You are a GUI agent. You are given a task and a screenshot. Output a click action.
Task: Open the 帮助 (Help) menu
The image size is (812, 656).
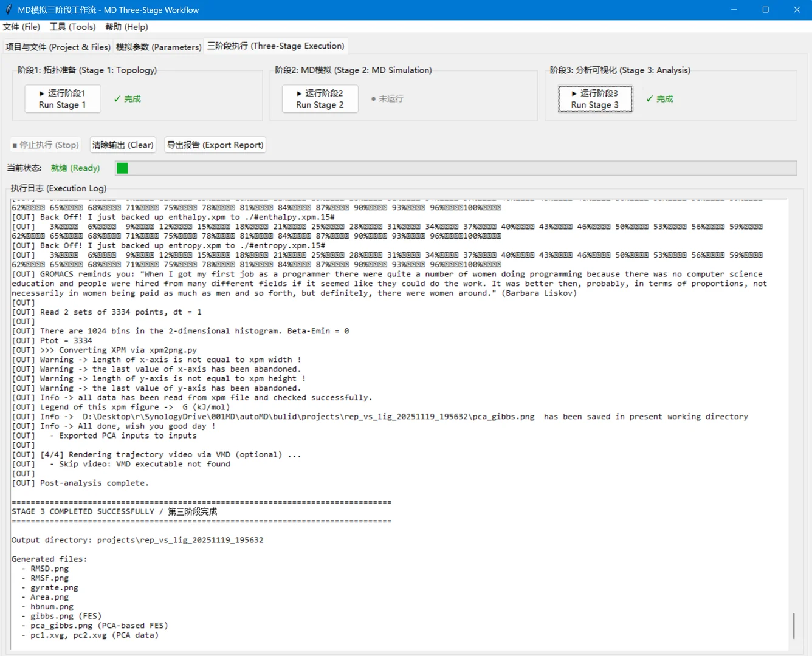tap(126, 27)
